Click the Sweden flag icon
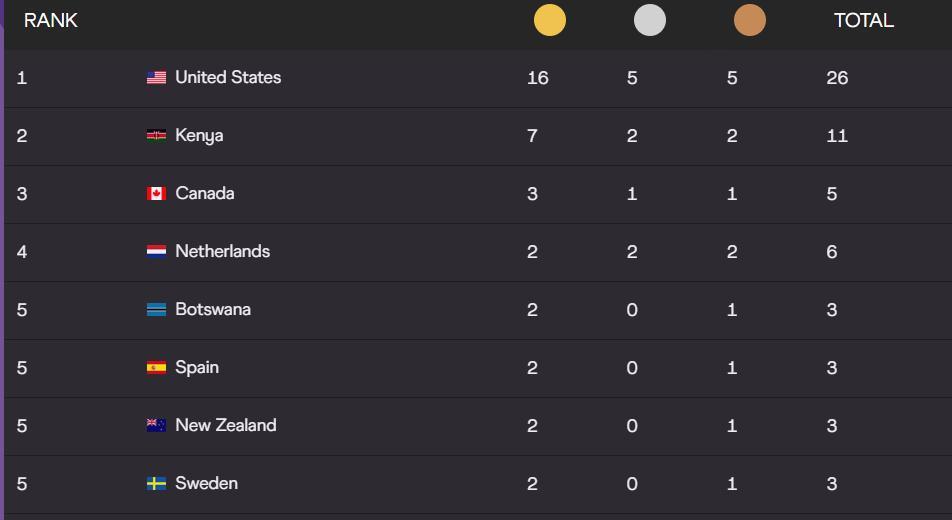This screenshot has height=520, width=952. pos(156,484)
